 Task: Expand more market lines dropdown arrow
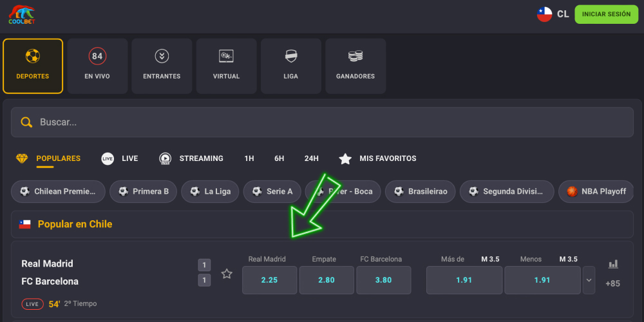[589, 280]
